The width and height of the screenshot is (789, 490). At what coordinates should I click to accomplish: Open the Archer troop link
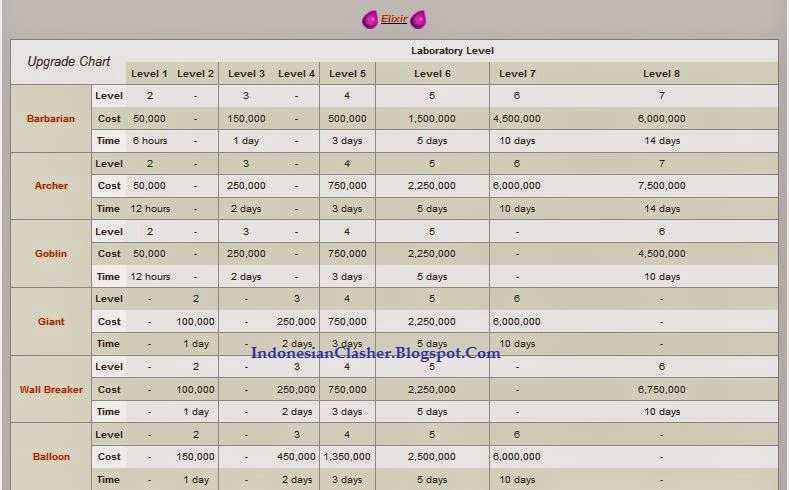51,186
